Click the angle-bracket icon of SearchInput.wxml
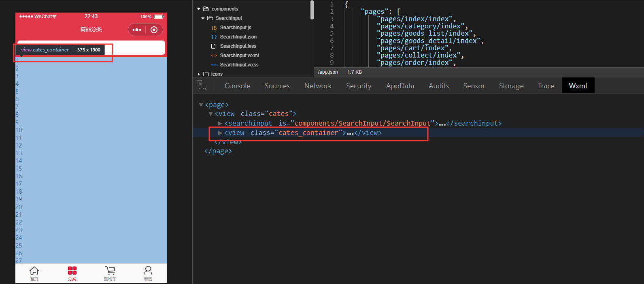Screen dimensions: 644x284 [214, 56]
